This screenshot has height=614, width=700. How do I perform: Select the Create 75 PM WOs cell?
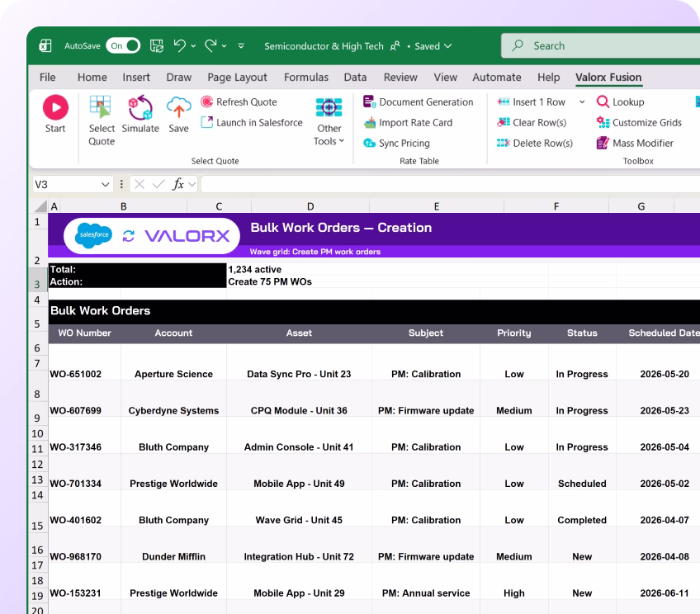(270, 281)
